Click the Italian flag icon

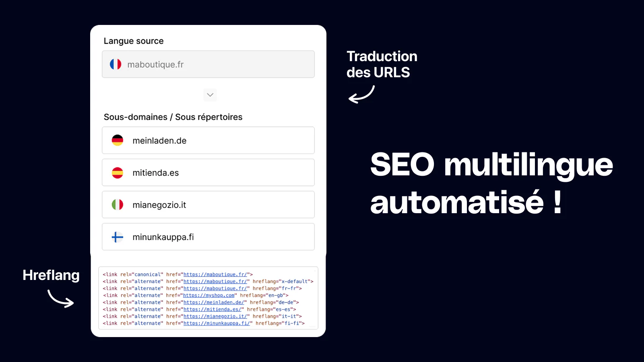tap(118, 205)
